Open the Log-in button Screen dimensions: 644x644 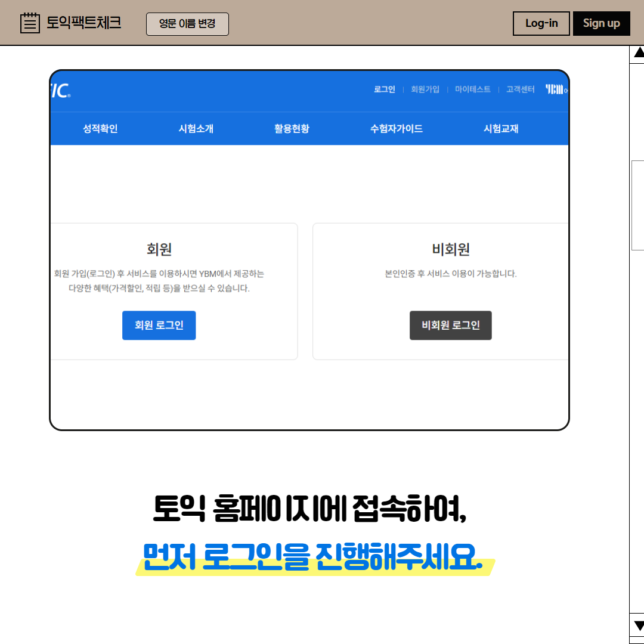pos(541,23)
